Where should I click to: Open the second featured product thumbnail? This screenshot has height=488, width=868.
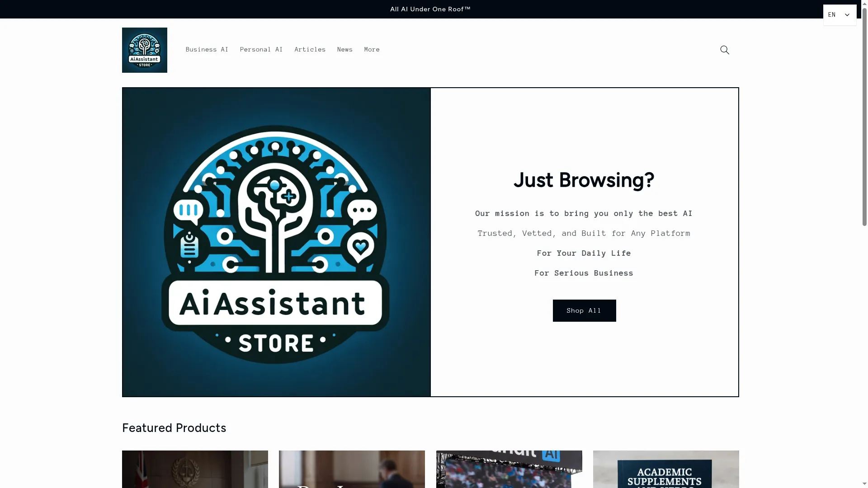pyautogui.click(x=352, y=469)
